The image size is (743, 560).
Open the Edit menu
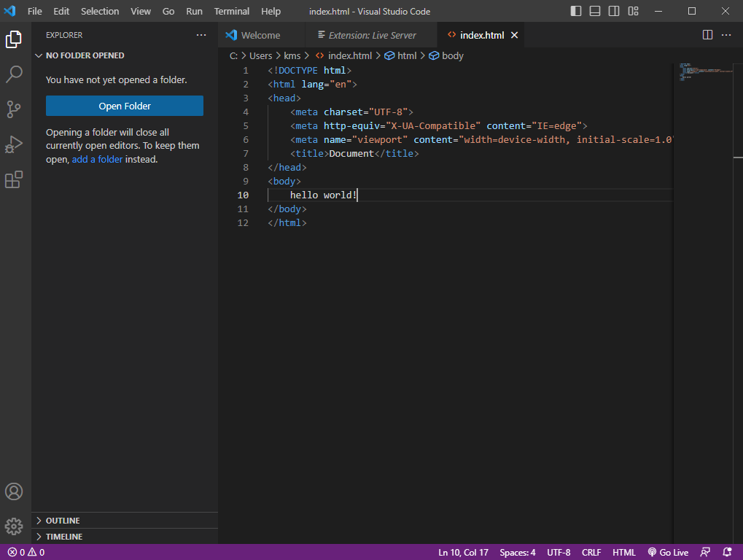[61, 11]
